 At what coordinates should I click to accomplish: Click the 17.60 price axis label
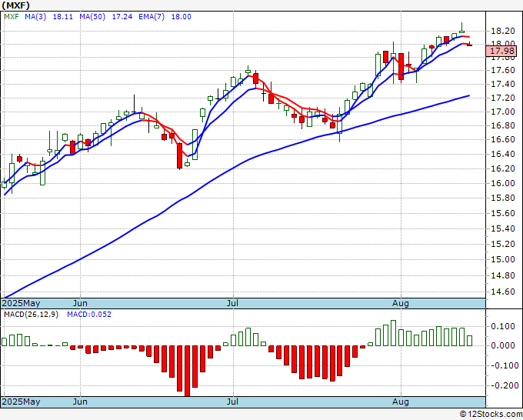(x=503, y=70)
